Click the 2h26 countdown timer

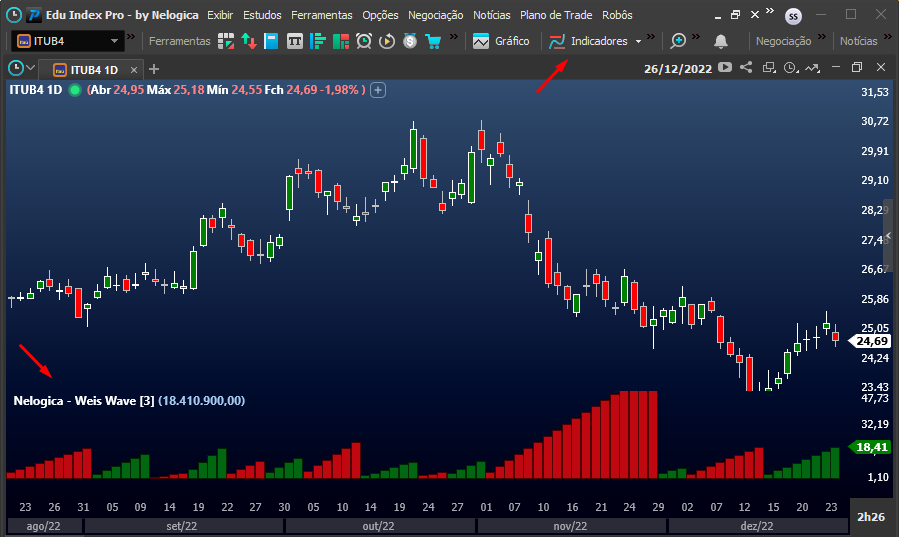point(870,517)
